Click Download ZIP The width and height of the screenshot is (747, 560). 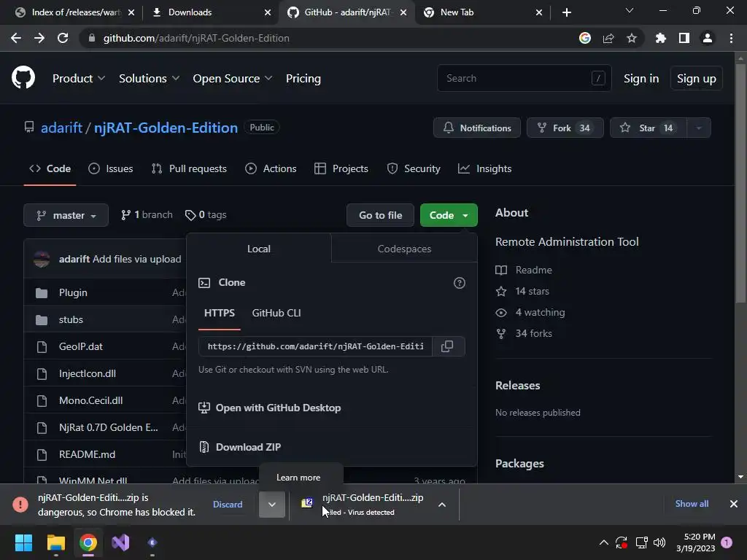[x=248, y=447]
